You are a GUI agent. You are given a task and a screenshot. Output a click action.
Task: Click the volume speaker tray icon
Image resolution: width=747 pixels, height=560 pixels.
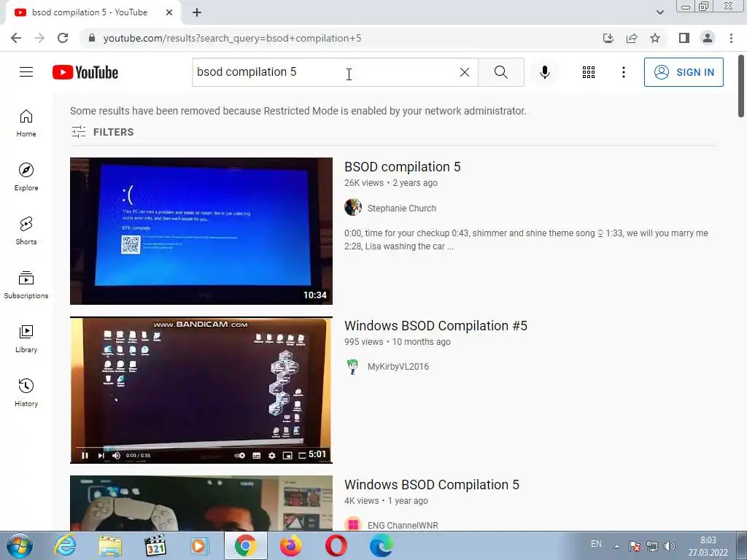coord(670,546)
